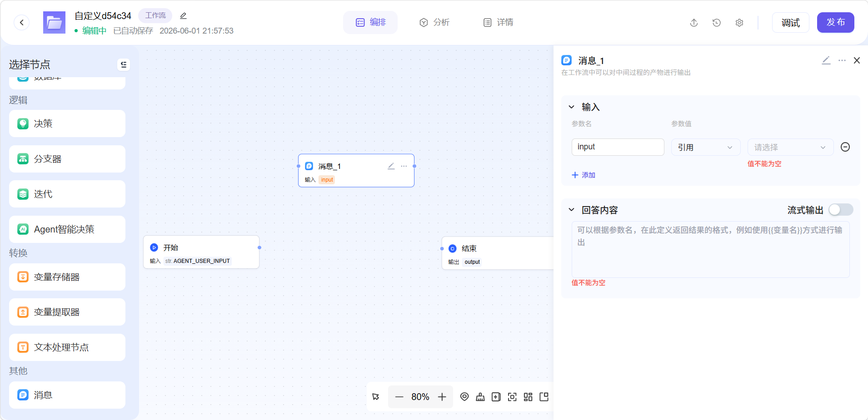Click the 回答内容 text area
This screenshot has height=420, width=868.
(710, 249)
